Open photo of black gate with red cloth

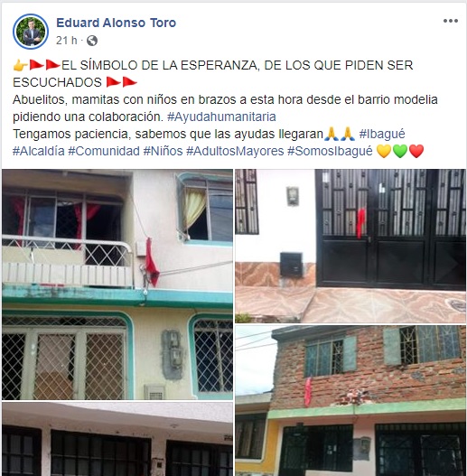coord(350,246)
